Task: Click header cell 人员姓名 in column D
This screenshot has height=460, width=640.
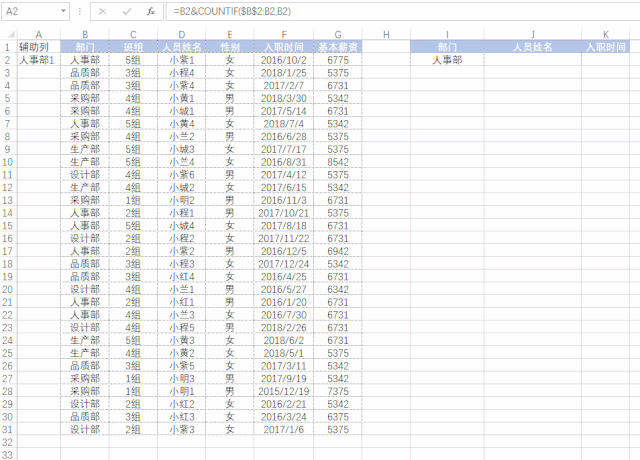Action: point(182,47)
